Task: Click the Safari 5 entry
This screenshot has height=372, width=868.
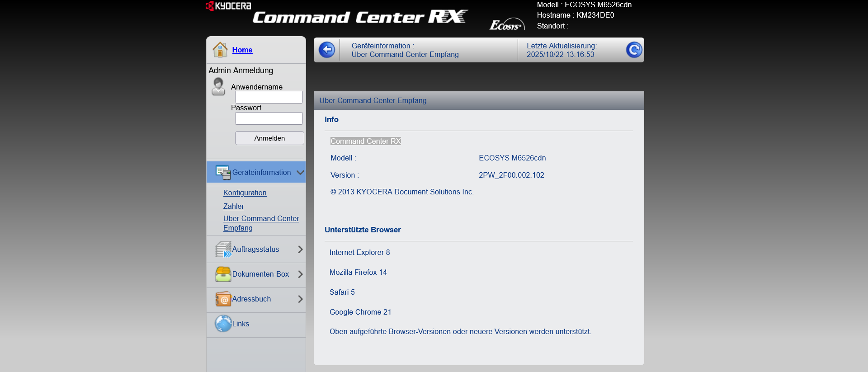Action: pyautogui.click(x=342, y=292)
